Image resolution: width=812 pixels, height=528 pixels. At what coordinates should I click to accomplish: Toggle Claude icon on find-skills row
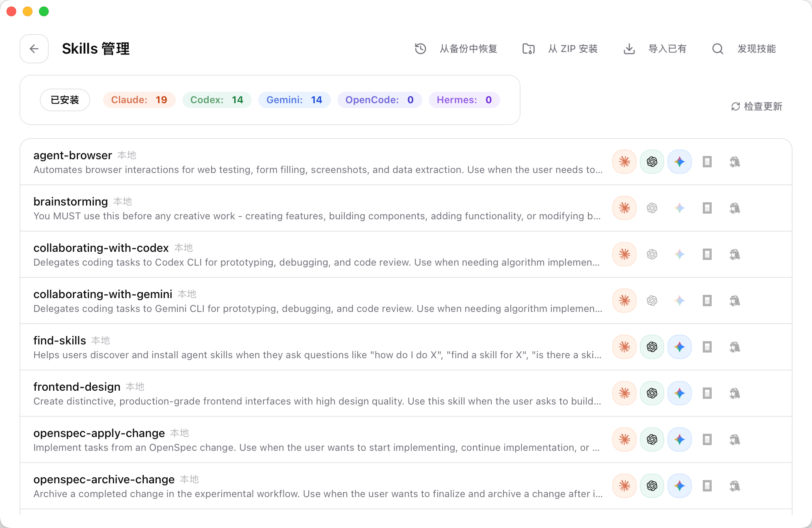click(x=624, y=347)
